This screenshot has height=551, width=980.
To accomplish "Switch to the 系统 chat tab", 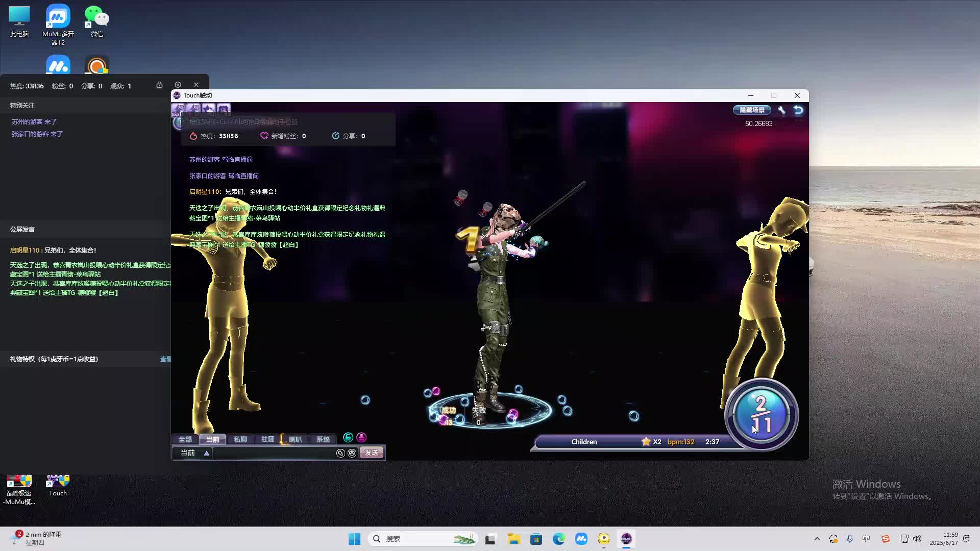I will [323, 439].
